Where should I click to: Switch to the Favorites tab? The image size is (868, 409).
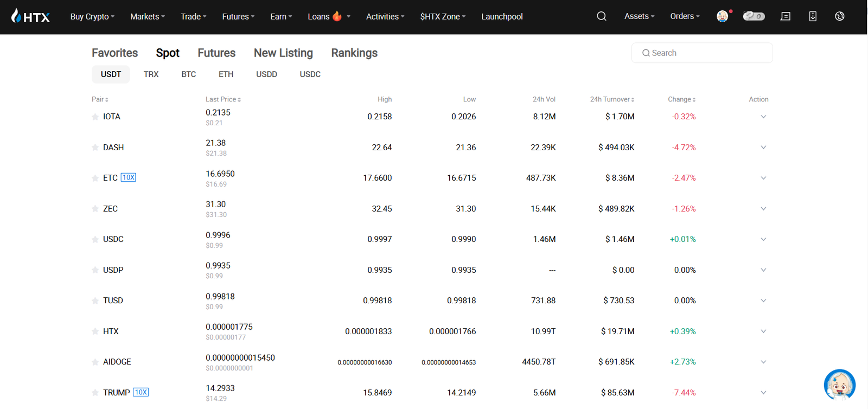(x=114, y=53)
